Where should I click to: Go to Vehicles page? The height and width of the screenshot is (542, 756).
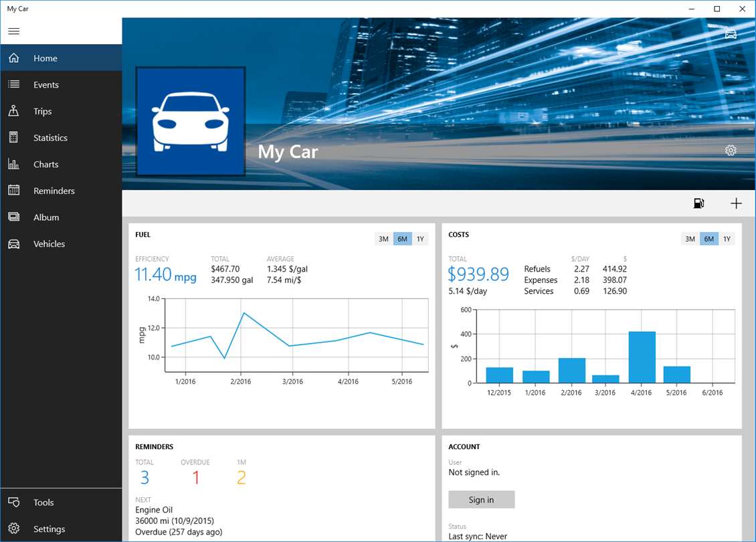pyautogui.click(x=62, y=244)
